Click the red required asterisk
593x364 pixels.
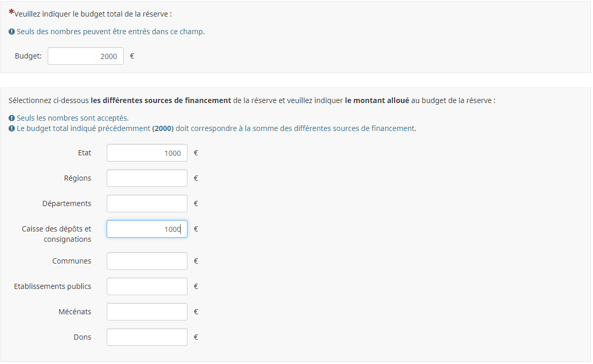point(11,12)
